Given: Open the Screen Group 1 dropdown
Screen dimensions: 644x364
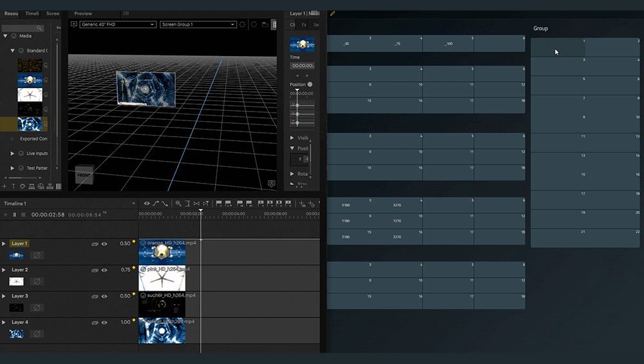Looking at the screenshot, I should [x=198, y=24].
